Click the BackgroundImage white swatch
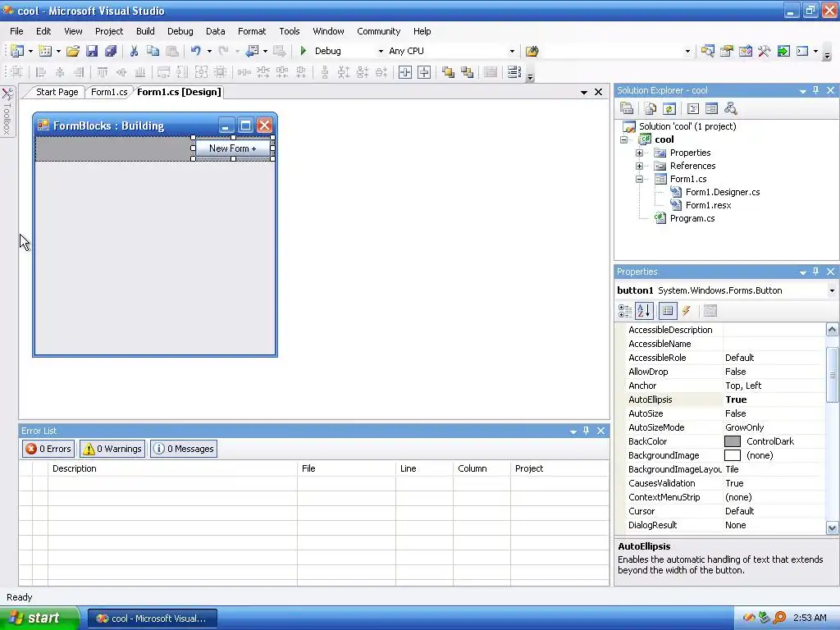Screen dimensions: 840x630 tap(733, 455)
